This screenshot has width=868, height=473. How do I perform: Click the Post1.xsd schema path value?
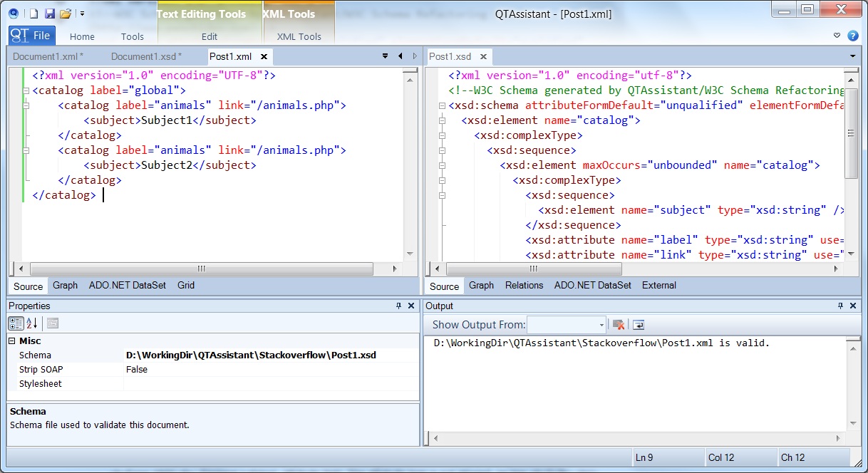[x=251, y=355]
